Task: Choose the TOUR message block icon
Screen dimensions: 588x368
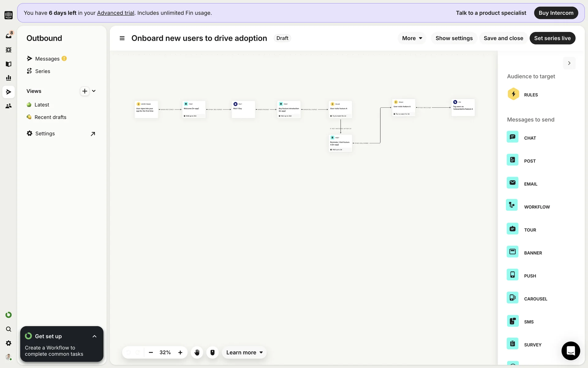Action: (x=512, y=229)
